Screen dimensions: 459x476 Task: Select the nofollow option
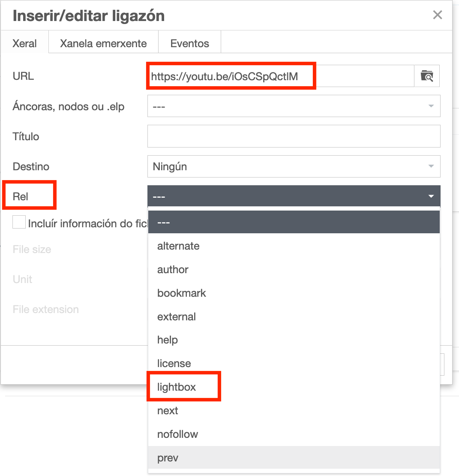[177, 434]
